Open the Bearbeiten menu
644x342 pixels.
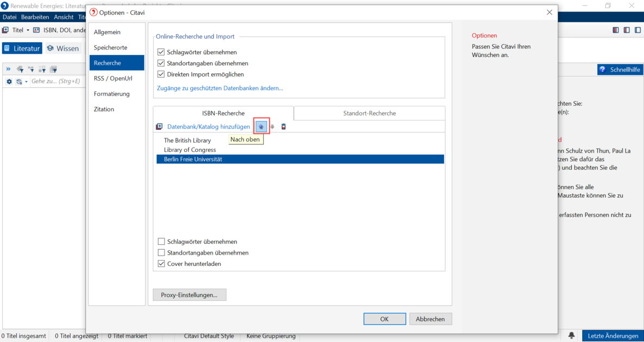tap(35, 17)
